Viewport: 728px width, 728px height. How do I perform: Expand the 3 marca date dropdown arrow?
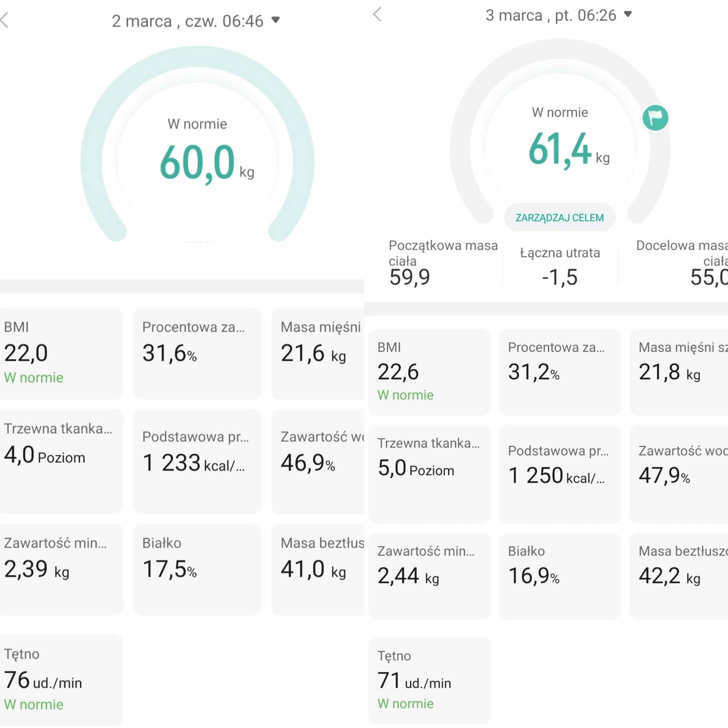coord(628,14)
